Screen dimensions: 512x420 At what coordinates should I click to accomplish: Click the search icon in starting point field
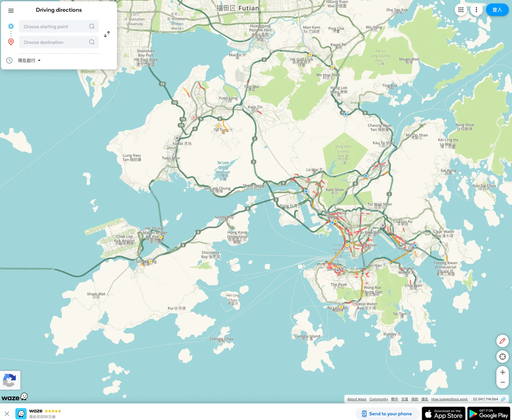[x=92, y=26]
